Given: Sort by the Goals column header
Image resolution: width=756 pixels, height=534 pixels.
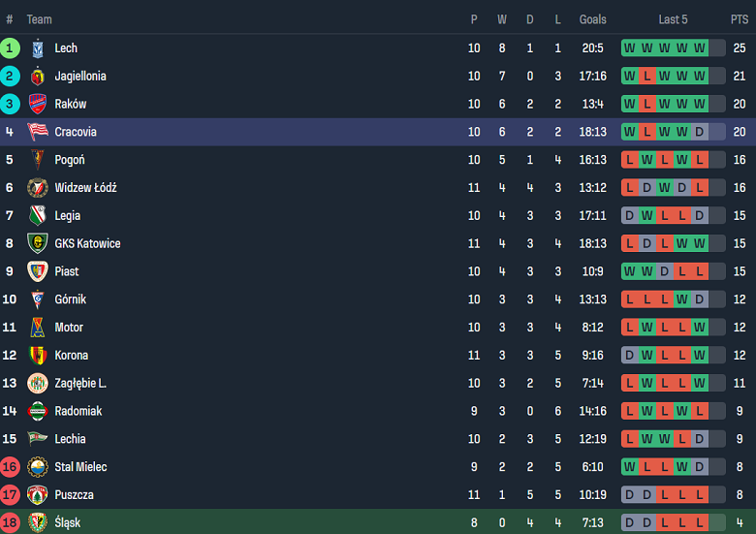Looking at the screenshot, I should 592,19.
